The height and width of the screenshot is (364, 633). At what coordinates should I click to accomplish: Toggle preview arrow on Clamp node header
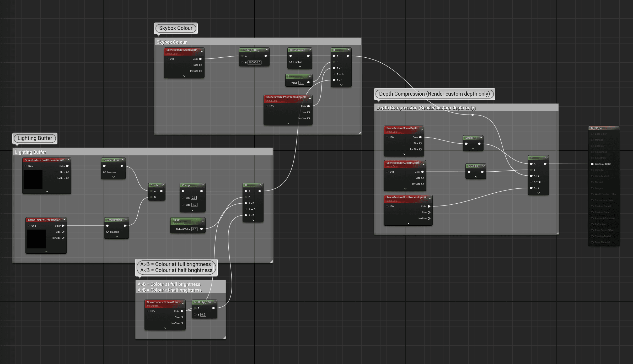click(203, 185)
